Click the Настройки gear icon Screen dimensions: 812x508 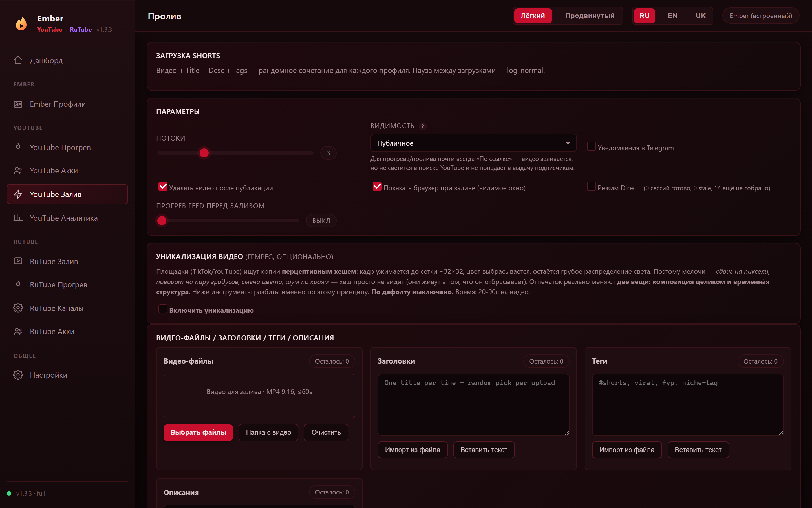coord(18,375)
